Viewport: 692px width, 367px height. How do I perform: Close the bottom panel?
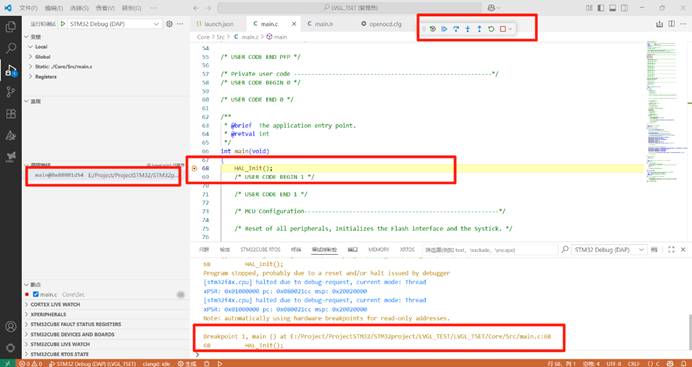coord(683,250)
